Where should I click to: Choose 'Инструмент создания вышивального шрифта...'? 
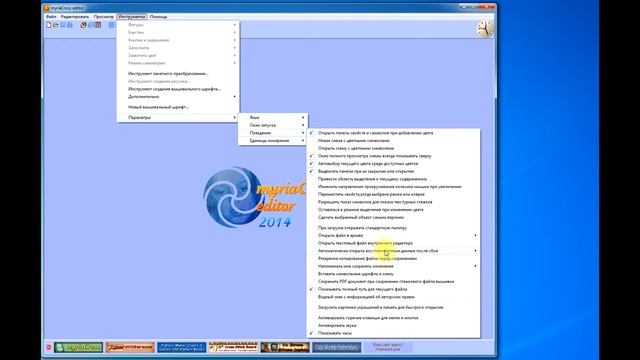tap(178, 89)
